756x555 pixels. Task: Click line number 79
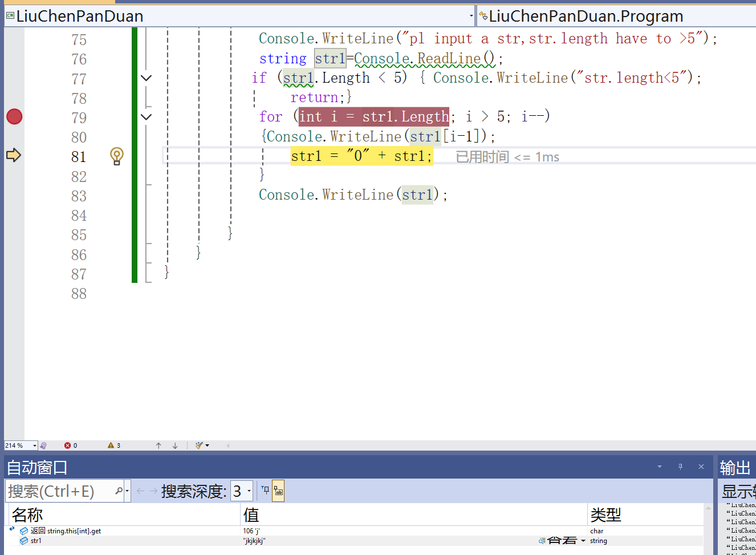tap(79, 118)
